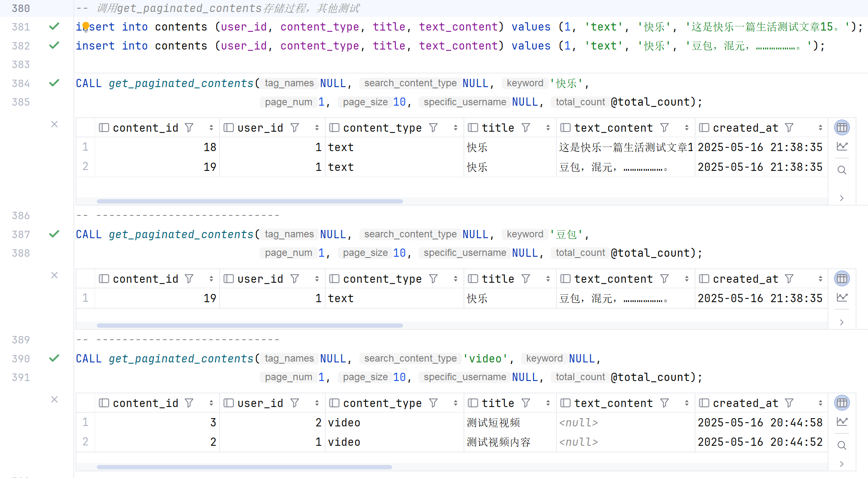The height and width of the screenshot is (478, 868).
Task: Filter the title column in second result
Action: coord(526,279)
